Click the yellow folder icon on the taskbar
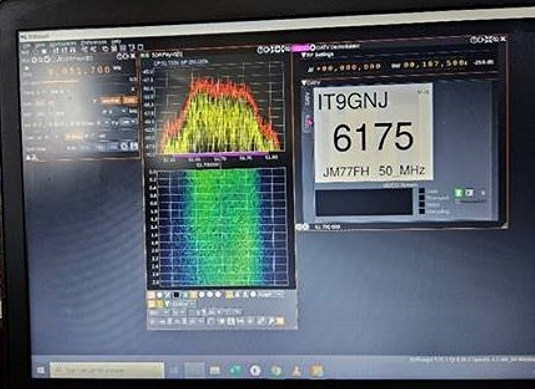The height and width of the screenshot is (389, 535). click(316, 371)
